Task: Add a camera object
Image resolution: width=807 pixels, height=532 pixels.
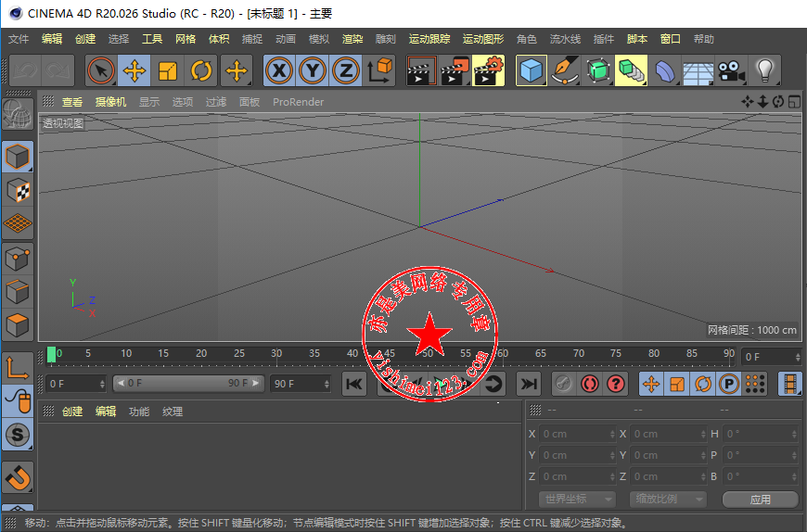Action: (x=731, y=70)
